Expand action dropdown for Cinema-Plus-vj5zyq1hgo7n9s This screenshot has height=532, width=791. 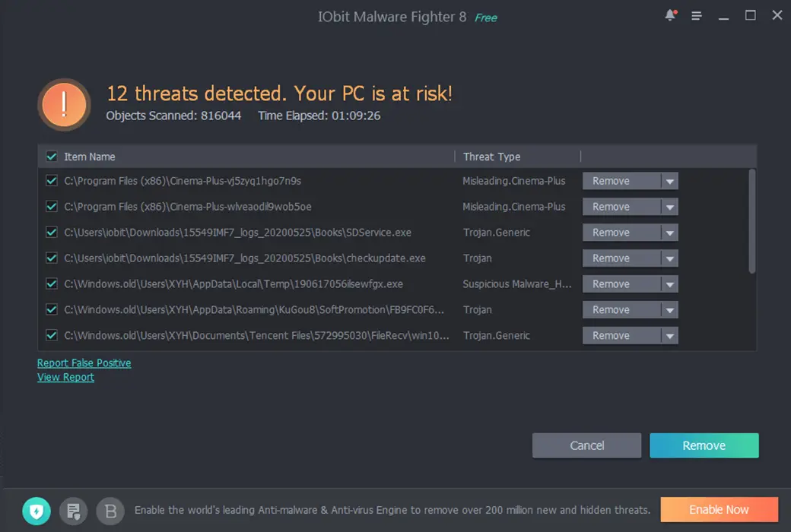[670, 181]
